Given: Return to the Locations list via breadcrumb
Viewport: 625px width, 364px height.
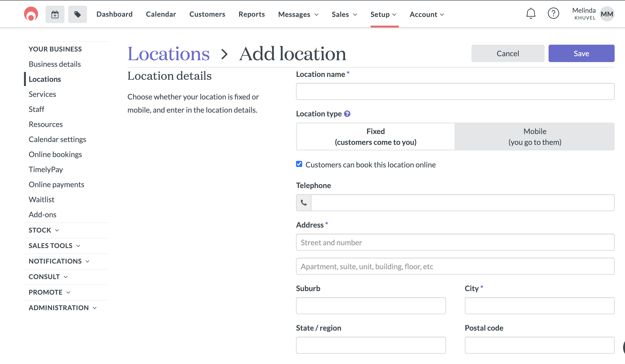Looking at the screenshot, I should [168, 53].
